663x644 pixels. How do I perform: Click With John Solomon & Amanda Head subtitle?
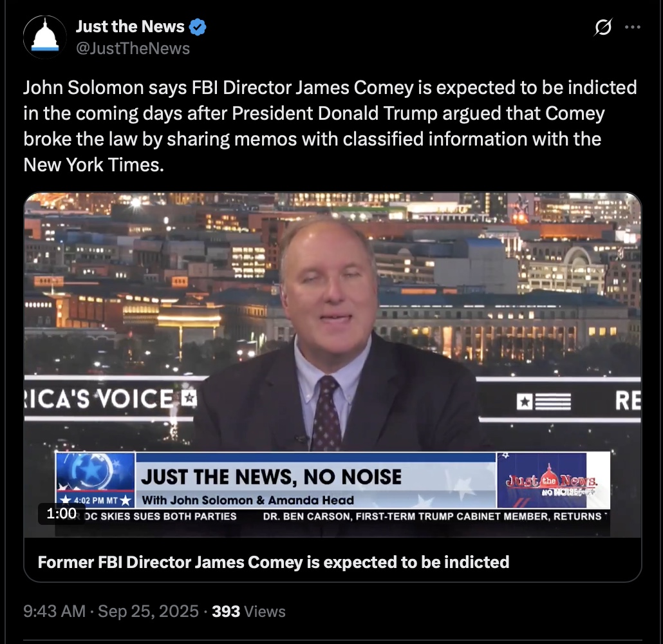[x=248, y=500]
